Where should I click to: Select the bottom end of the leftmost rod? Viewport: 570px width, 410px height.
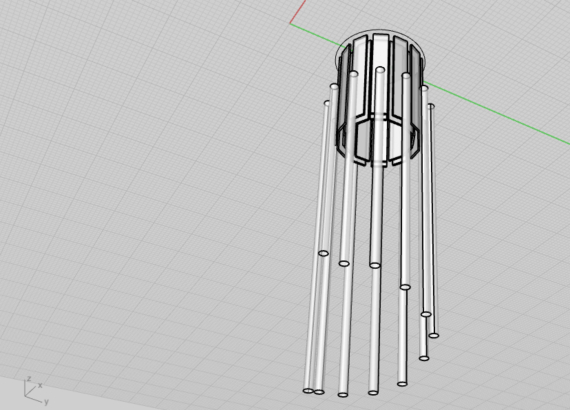(x=308, y=391)
